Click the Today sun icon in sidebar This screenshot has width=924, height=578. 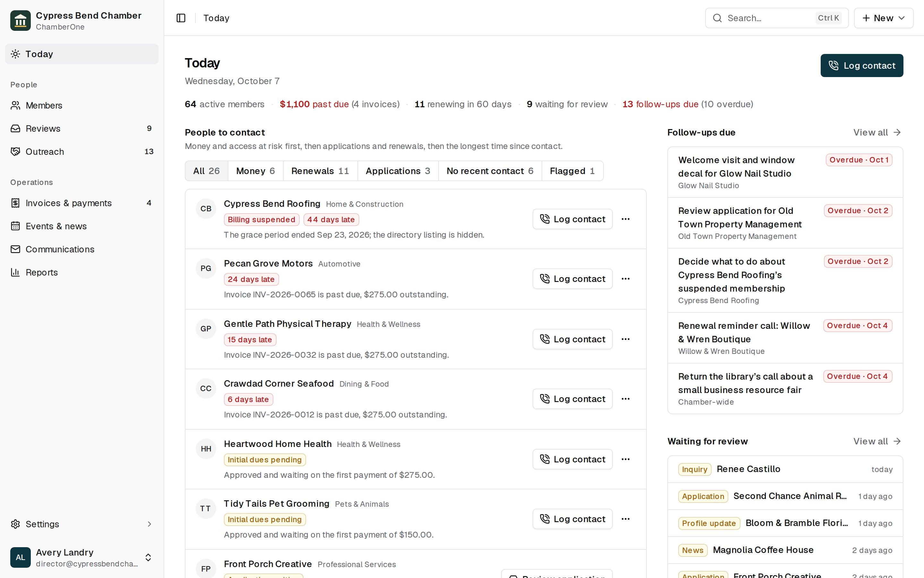[15, 54]
